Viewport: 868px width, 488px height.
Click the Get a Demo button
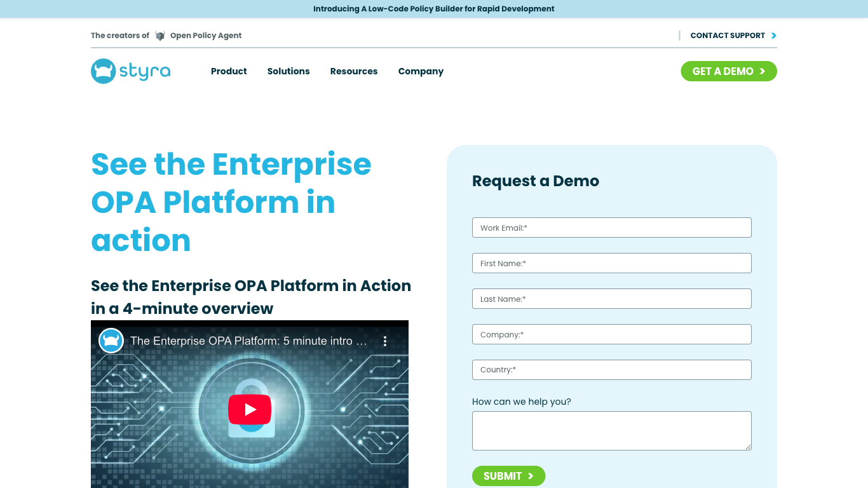point(729,71)
